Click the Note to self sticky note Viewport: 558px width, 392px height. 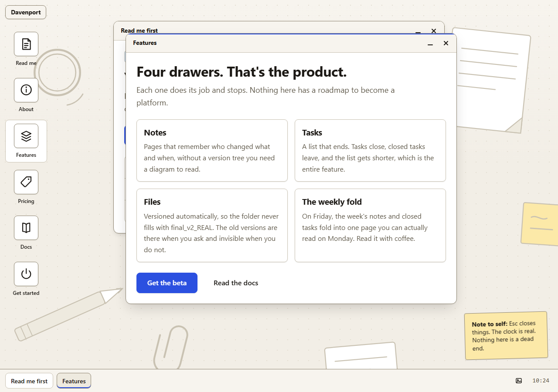[506, 336]
